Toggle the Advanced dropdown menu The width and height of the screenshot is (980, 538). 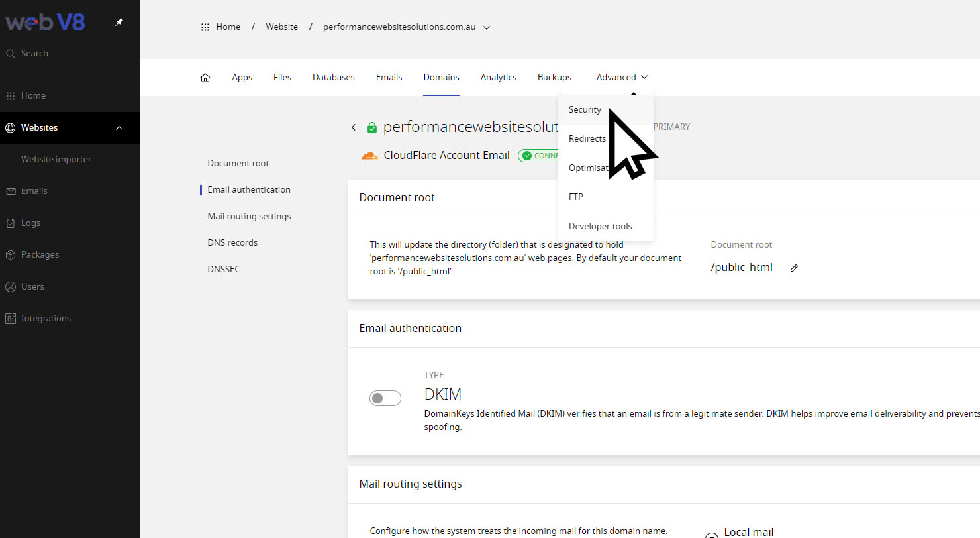pyautogui.click(x=622, y=77)
